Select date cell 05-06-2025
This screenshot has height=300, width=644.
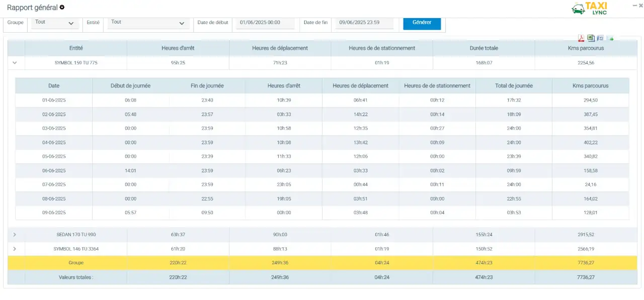(54, 157)
